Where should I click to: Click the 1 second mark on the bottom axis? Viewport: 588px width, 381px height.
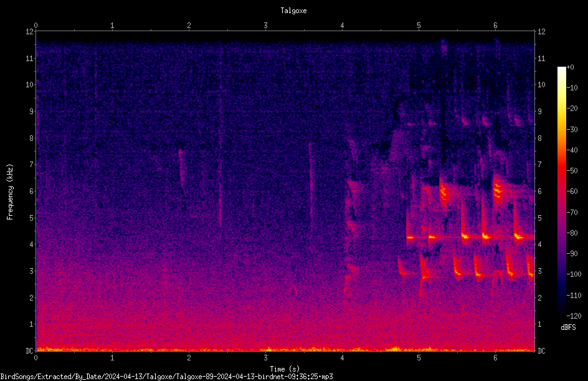112,358
